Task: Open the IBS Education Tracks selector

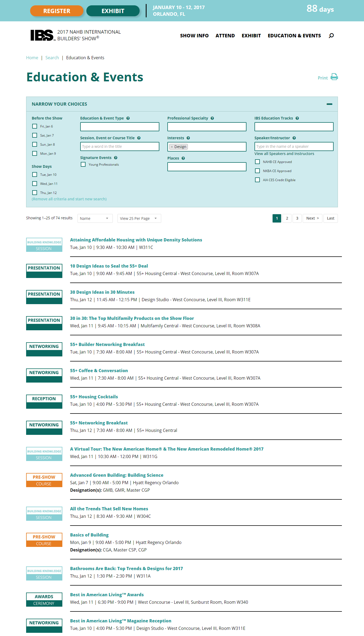Action: click(x=294, y=127)
